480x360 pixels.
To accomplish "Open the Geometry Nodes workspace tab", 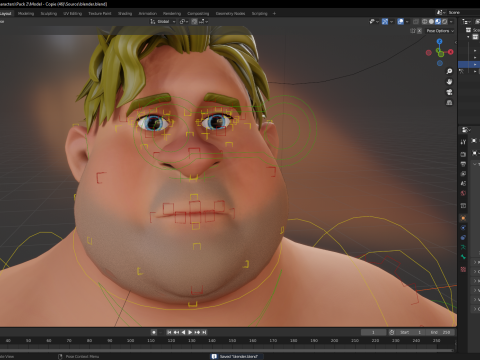I will (230, 13).
